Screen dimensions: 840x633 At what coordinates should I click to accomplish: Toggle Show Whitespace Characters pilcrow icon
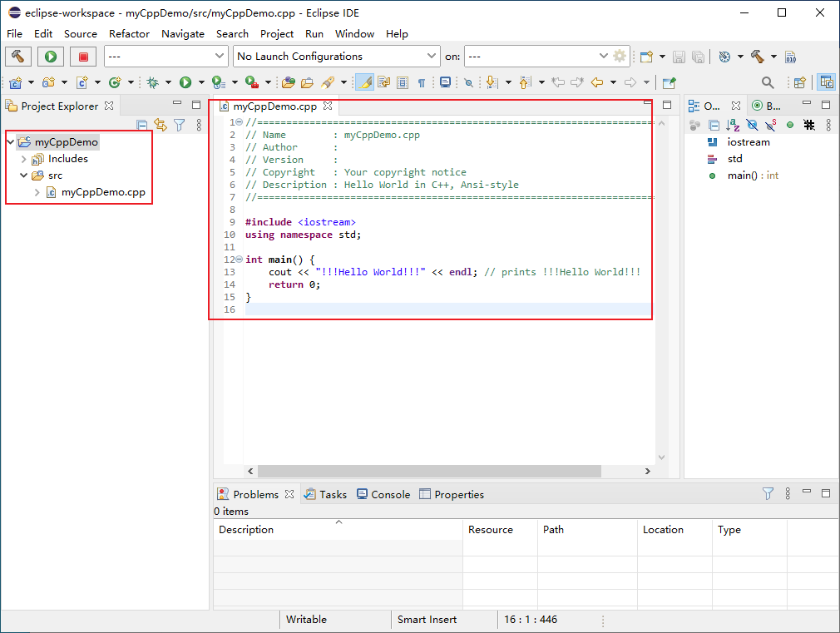(x=422, y=82)
